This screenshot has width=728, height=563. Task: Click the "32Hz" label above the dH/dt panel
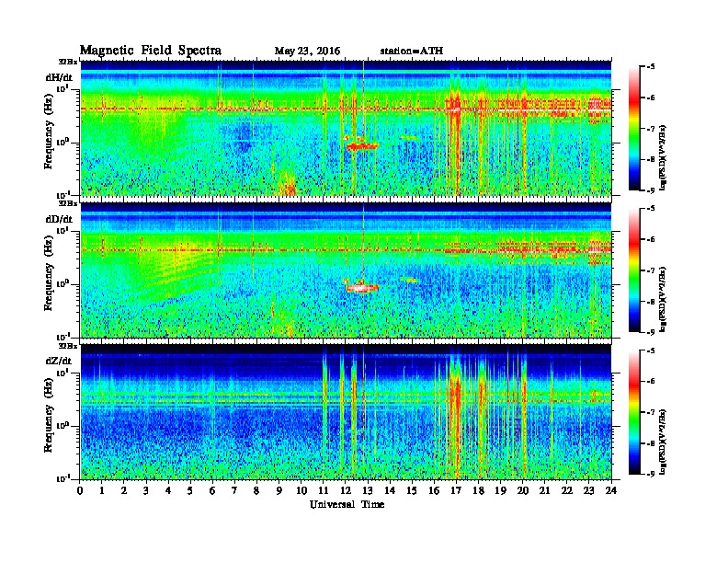tap(67, 62)
